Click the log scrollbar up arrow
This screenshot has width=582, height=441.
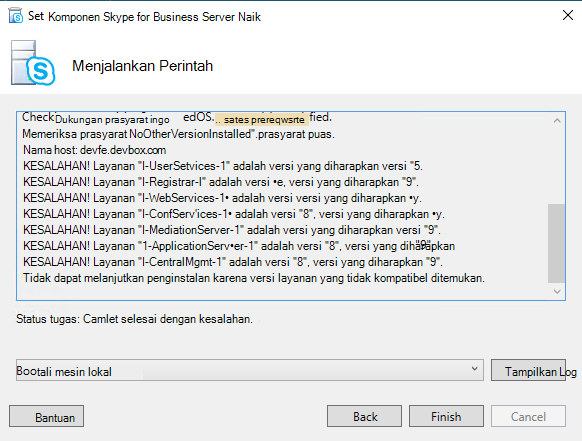[557, 121]
